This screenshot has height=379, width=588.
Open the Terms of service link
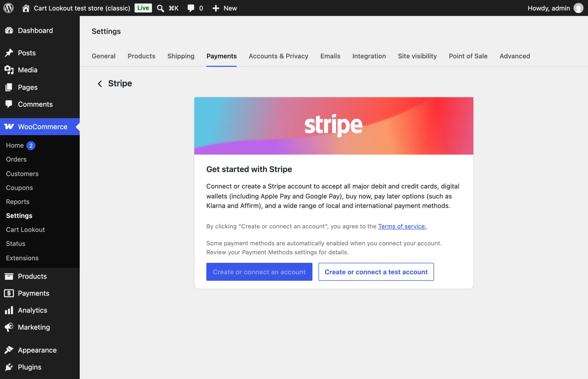tap(402, 226)
